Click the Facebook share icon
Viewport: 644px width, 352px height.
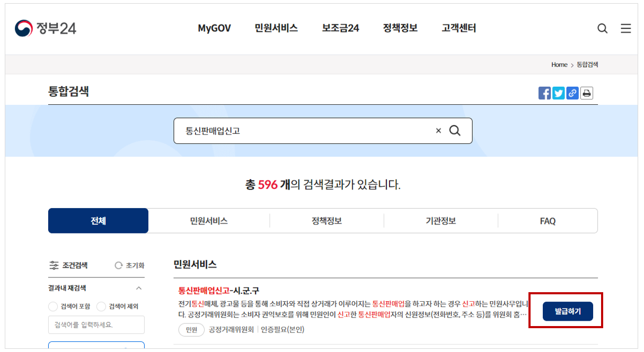(x=544, y=93)
